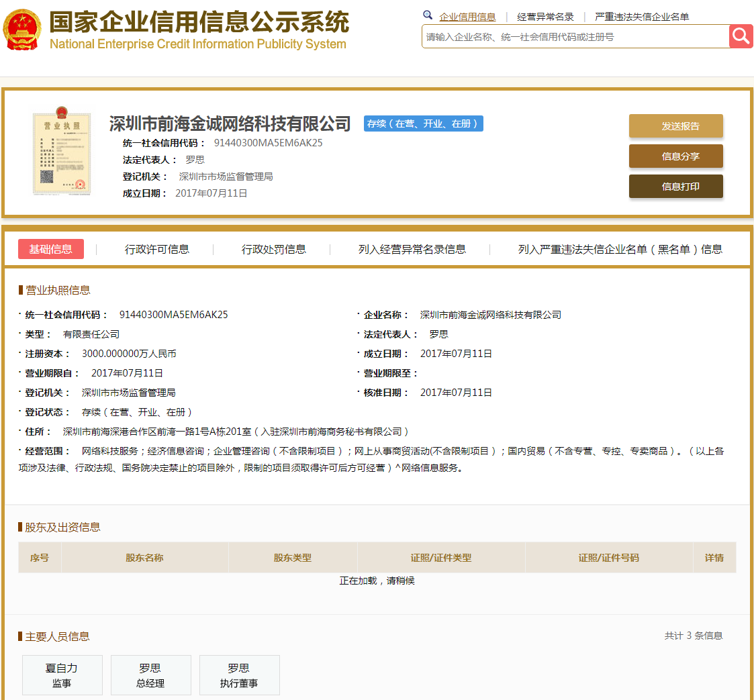
Task: Switch to the 基础信息 tab
Action: coord(51,249)
